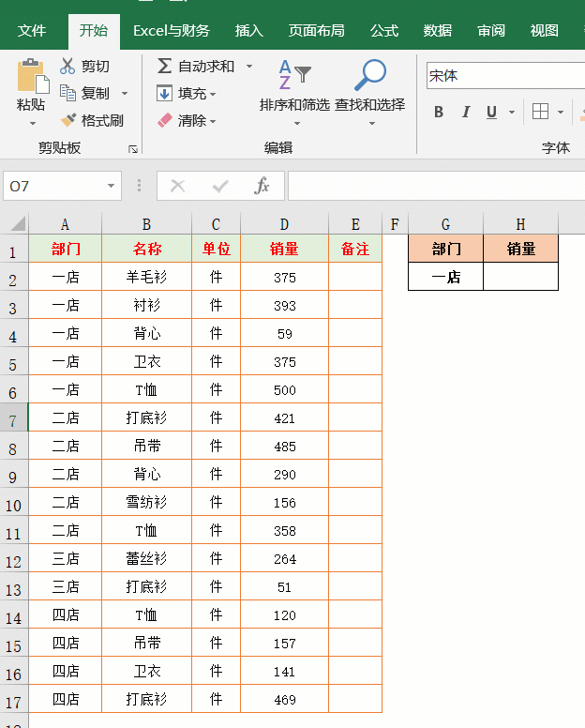The image size is (585, 728).
Task: Click the Find and Select magnifier
Action: point(369,74)
